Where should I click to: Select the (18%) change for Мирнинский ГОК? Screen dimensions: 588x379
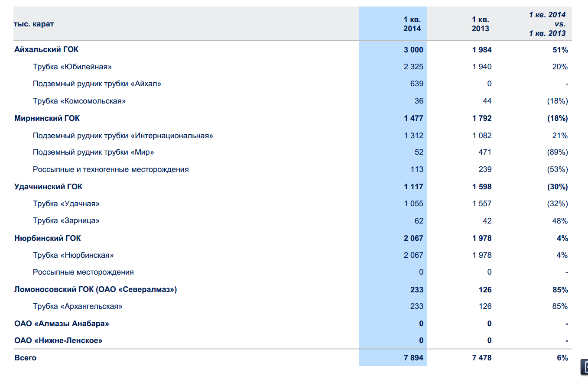pos(557,118)
